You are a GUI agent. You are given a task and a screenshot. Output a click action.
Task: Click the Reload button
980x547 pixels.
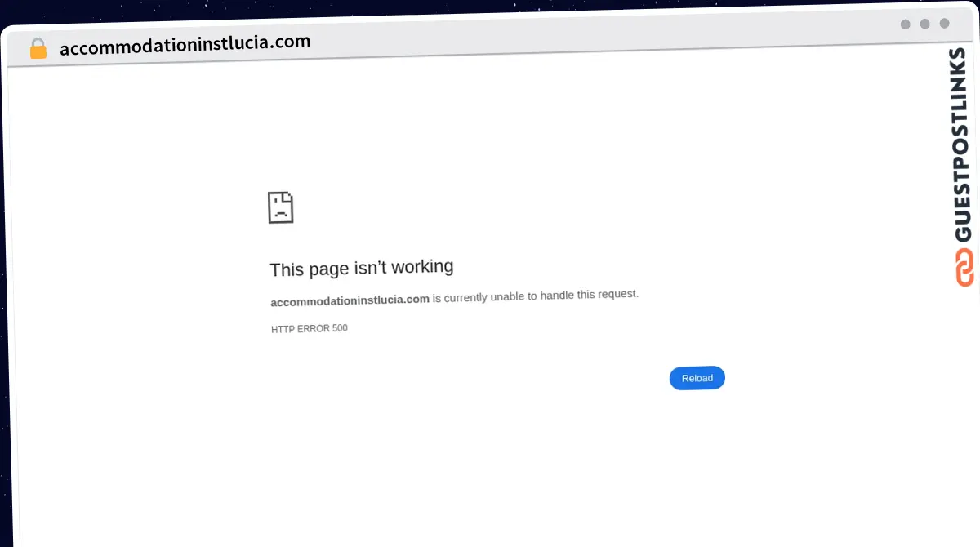click(x=697, y=378)
